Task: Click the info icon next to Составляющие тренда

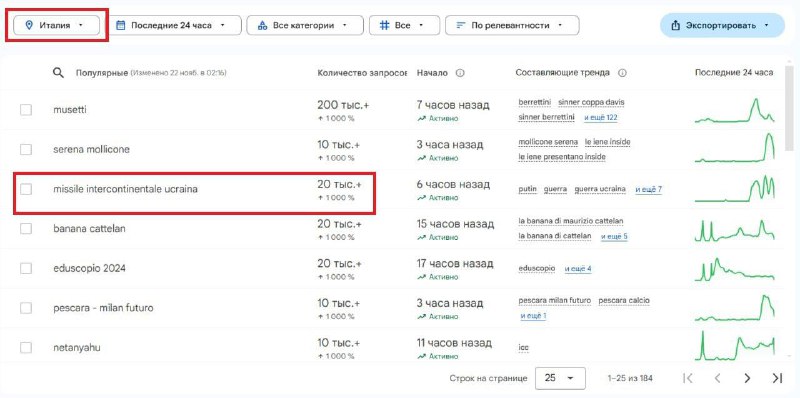Action: pyautogui.click(x=622, y=73)
